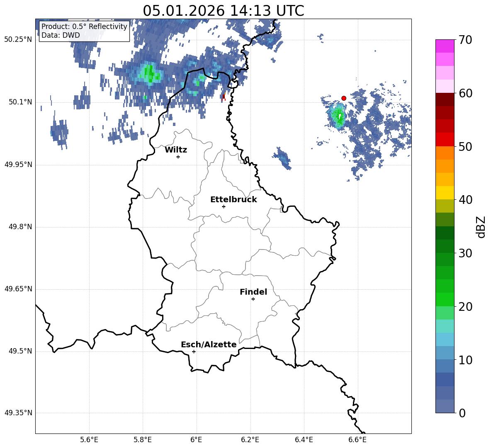Click the 49.95°N latitude label
This screenshot has height=448, width=491.
[x=18, y=165]
